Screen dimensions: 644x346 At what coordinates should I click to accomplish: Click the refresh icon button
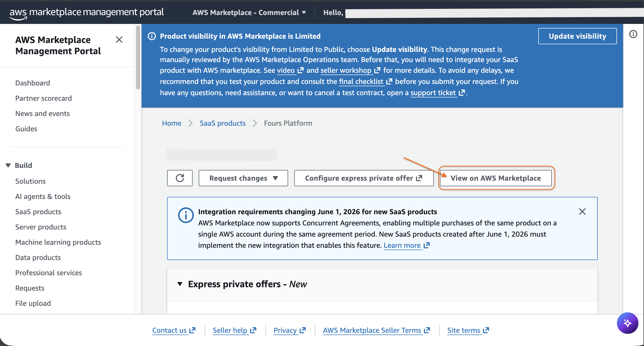coord(180,178)
